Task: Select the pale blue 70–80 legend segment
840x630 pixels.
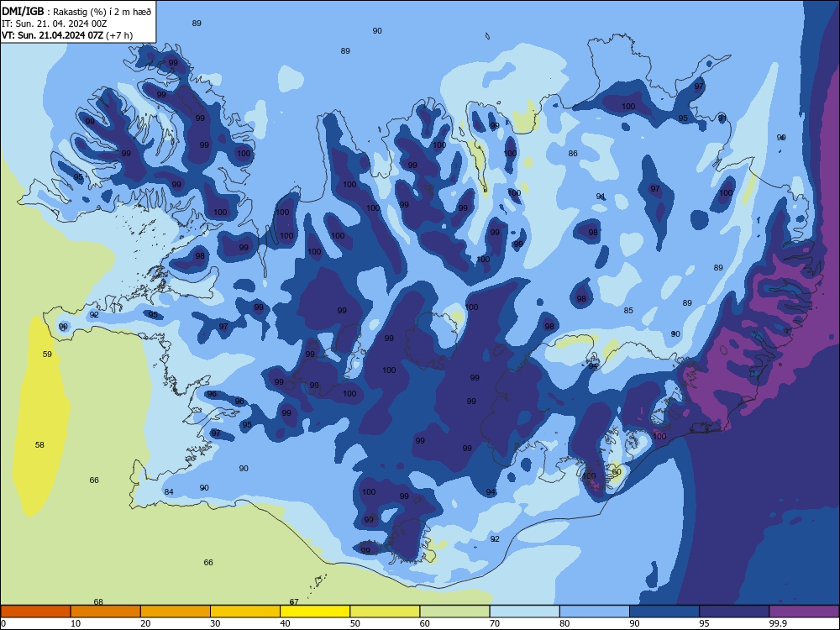Action: (x=524, y=612)
